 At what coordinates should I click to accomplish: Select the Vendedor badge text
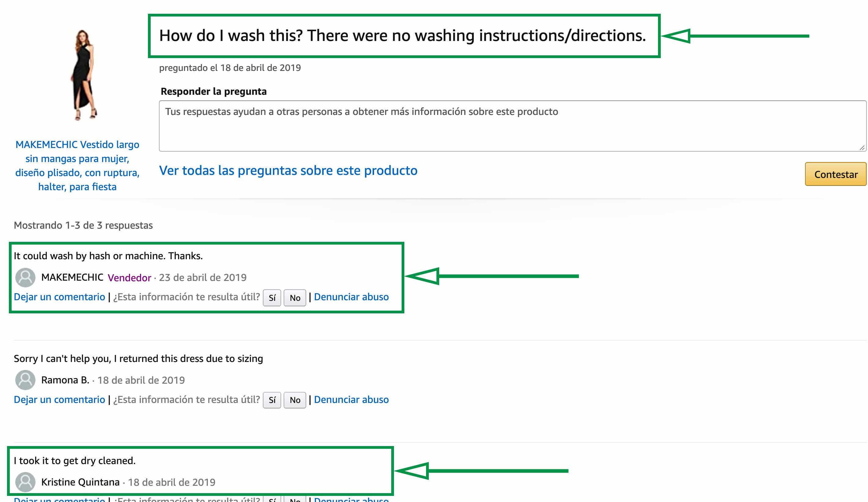pos(130,278)
